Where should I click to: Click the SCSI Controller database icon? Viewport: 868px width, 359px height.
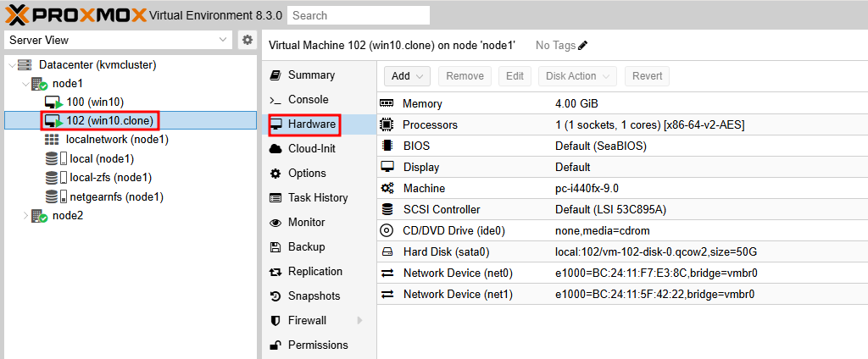(387, 210)
